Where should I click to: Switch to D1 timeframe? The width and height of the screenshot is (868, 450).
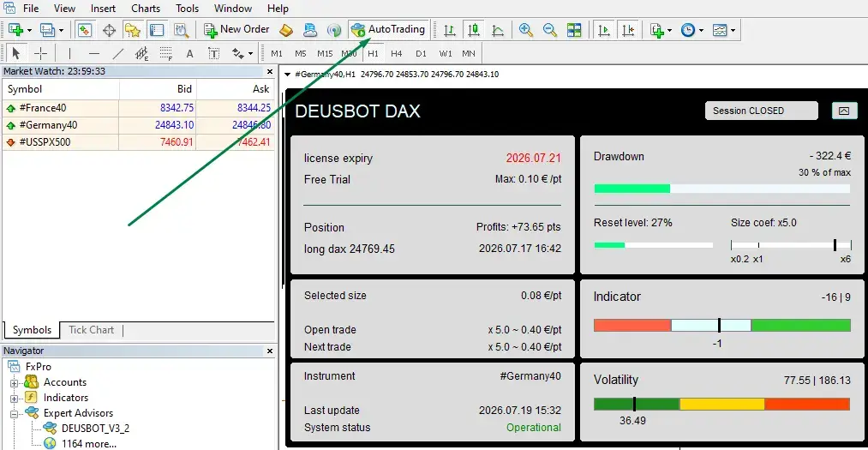coord(422,53)
